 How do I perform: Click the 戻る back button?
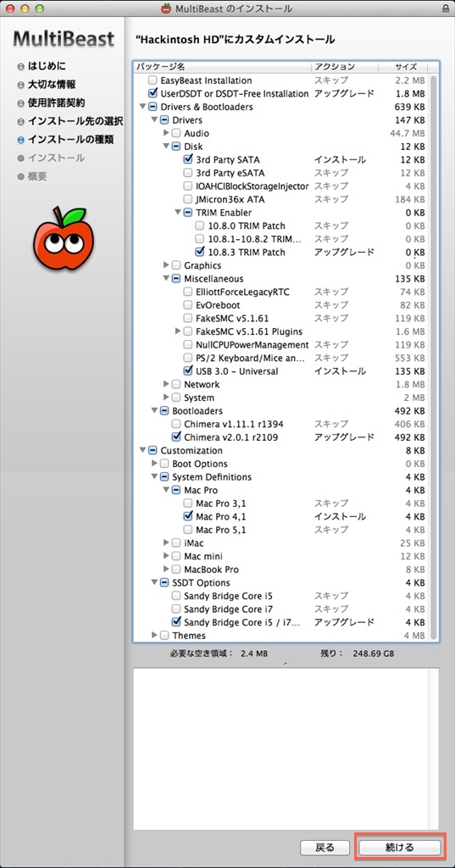325,848
